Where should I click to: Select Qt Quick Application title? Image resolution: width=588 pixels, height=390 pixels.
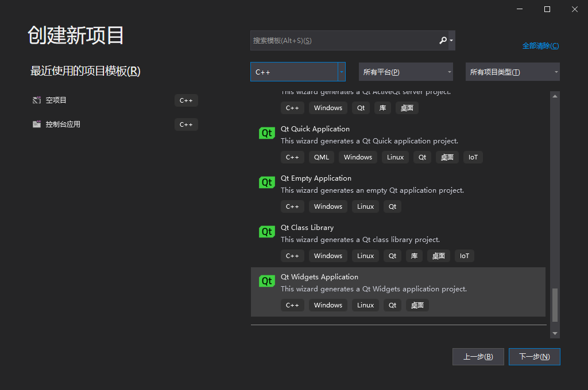point(315,129)
